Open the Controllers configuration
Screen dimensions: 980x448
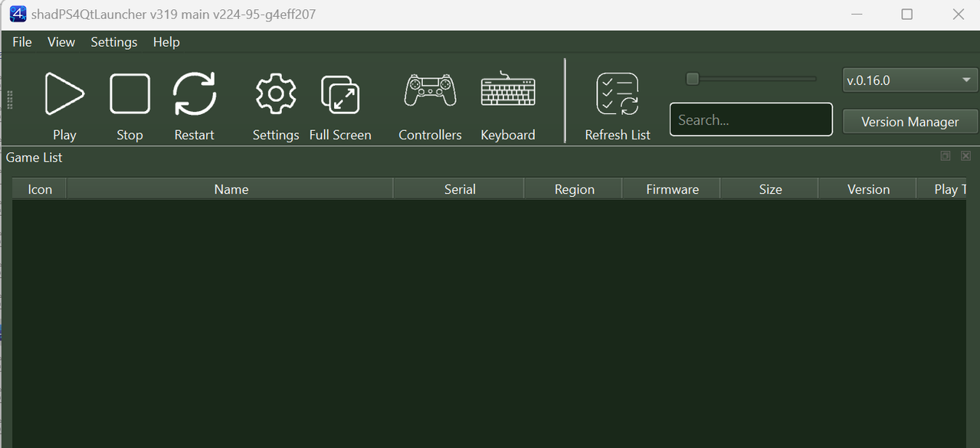point(430,90)
